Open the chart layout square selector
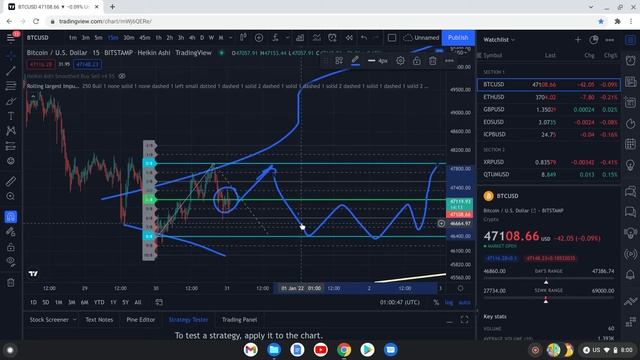 pyautogui.click(x=391, y=38)
